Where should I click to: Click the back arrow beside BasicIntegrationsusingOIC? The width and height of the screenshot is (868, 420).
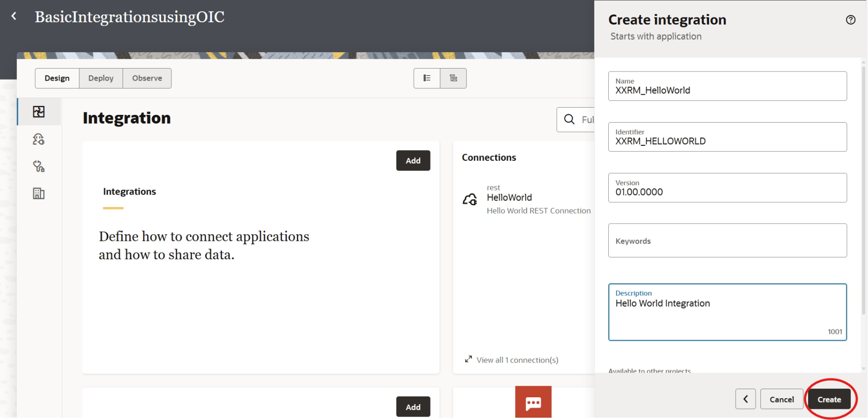tap(14, 16)
